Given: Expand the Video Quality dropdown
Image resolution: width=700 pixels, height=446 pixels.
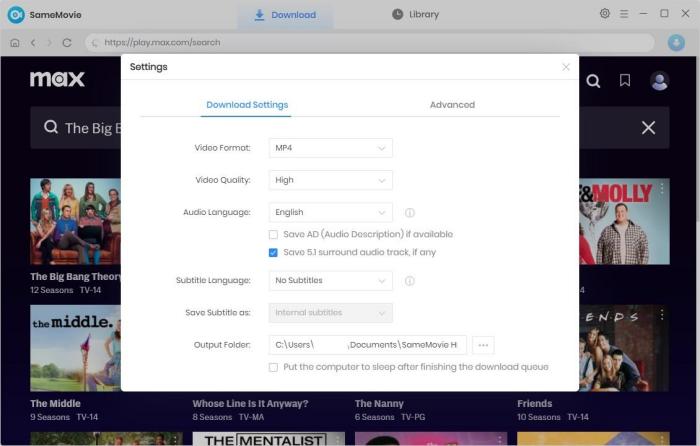Looking at the screenshot, I should (331, 180).
